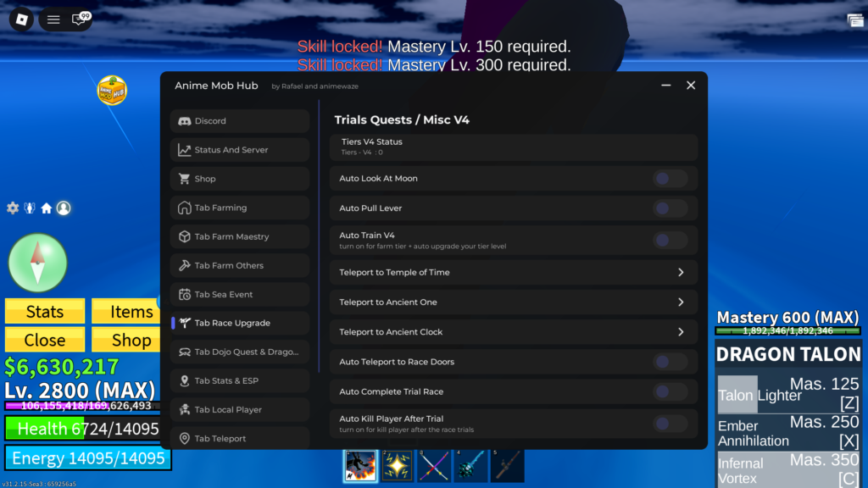The image size is (868, 488).
Task: Open the yellow Shop button
Action: click(126, 340)
